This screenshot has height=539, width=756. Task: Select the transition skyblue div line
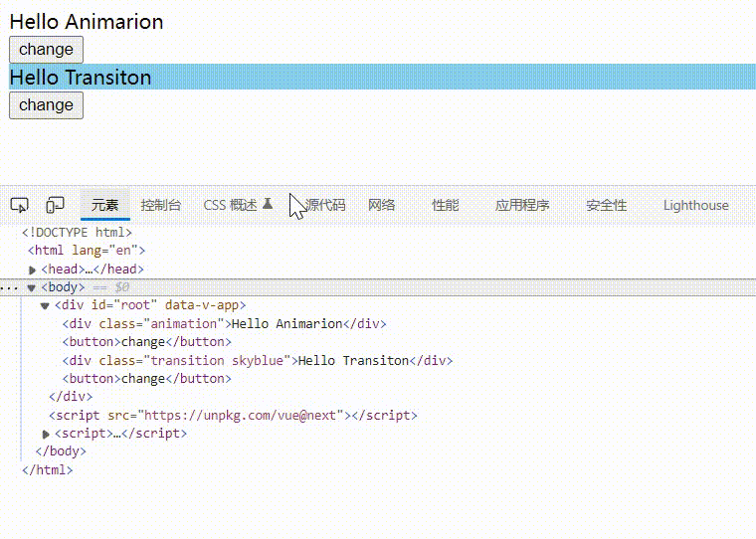tap(257, 361)
